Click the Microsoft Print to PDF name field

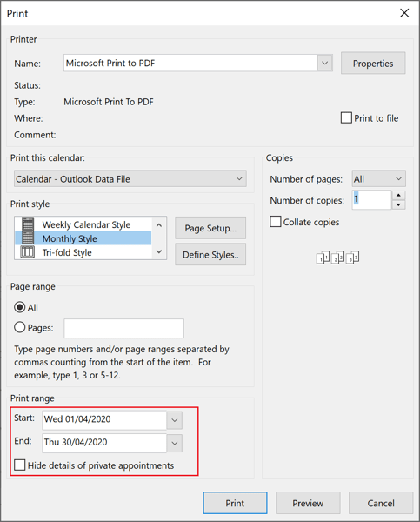point(190,63)
